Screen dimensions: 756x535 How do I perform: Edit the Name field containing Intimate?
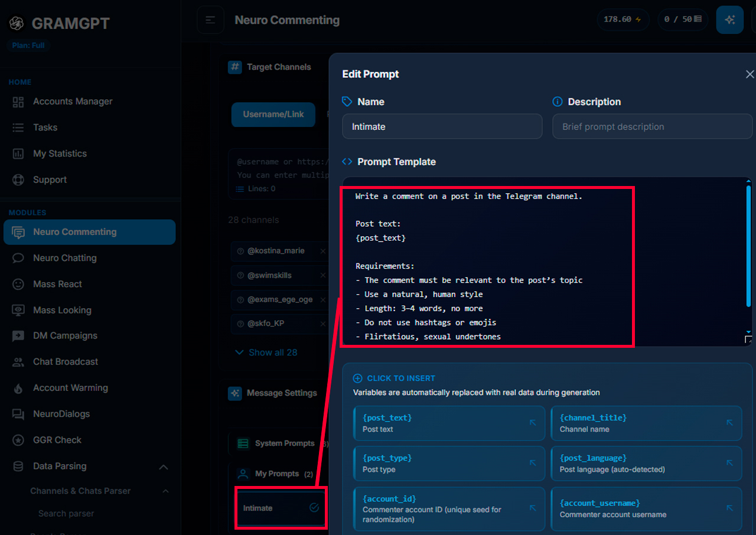coord(442,126)
